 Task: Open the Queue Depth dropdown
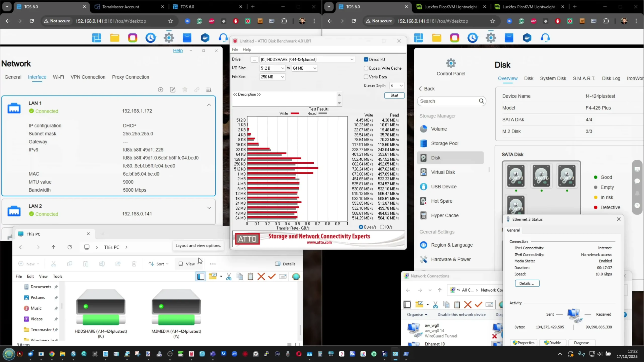(x=396, y=86)
